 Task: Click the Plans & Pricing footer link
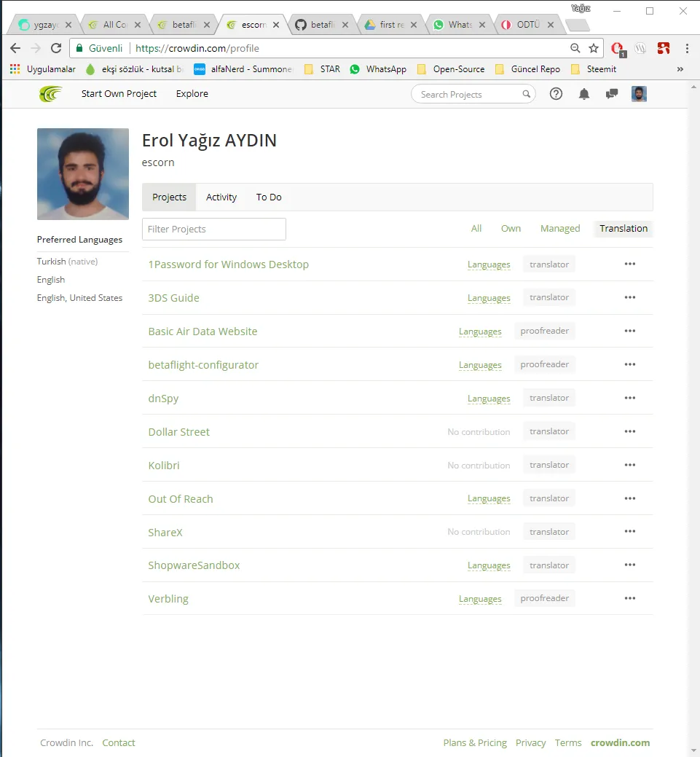click(x=475, y=742)
